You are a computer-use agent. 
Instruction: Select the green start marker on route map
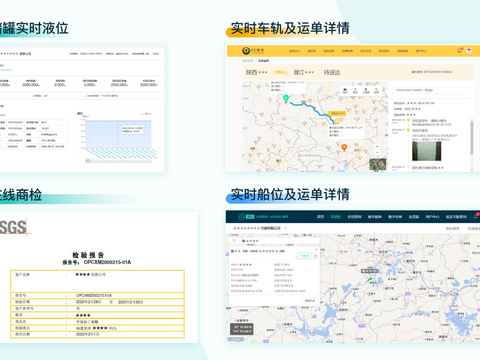point(286,98)
